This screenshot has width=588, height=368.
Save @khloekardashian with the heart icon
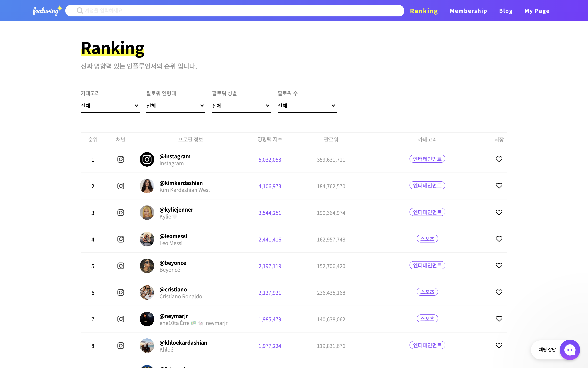[499, 346]
